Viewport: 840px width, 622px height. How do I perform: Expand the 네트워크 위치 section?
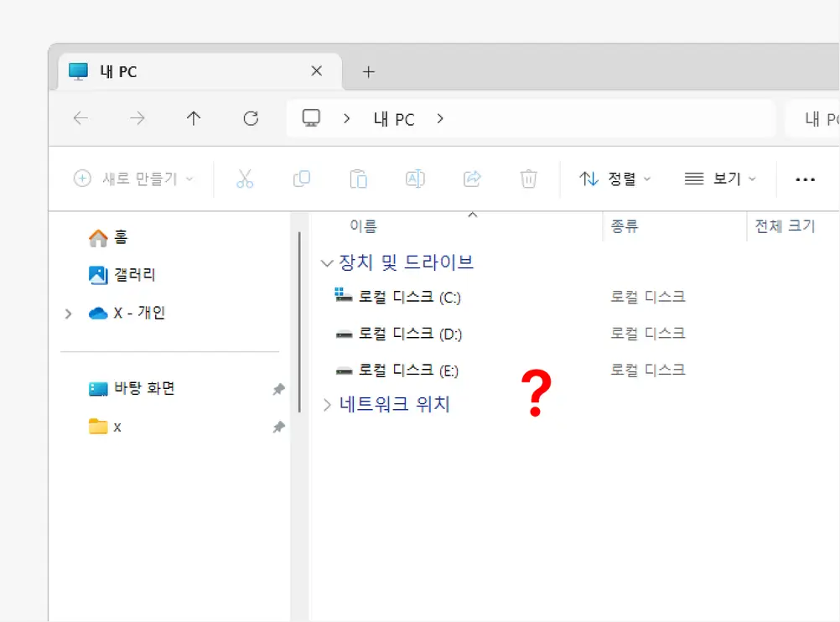point(326,404)
